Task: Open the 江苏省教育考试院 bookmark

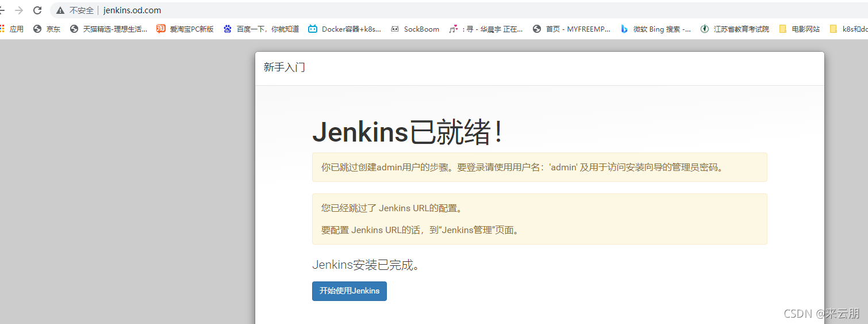Action: click(x=735, y=29)
